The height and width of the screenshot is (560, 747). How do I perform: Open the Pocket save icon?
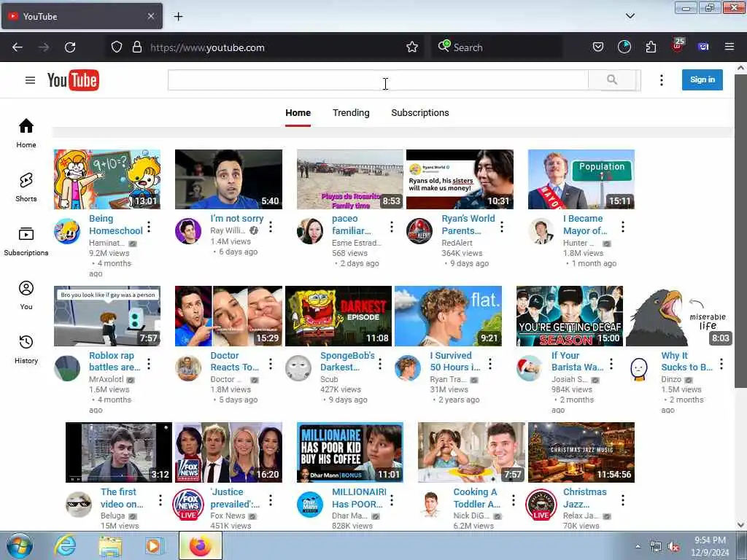tap(598, 47)
